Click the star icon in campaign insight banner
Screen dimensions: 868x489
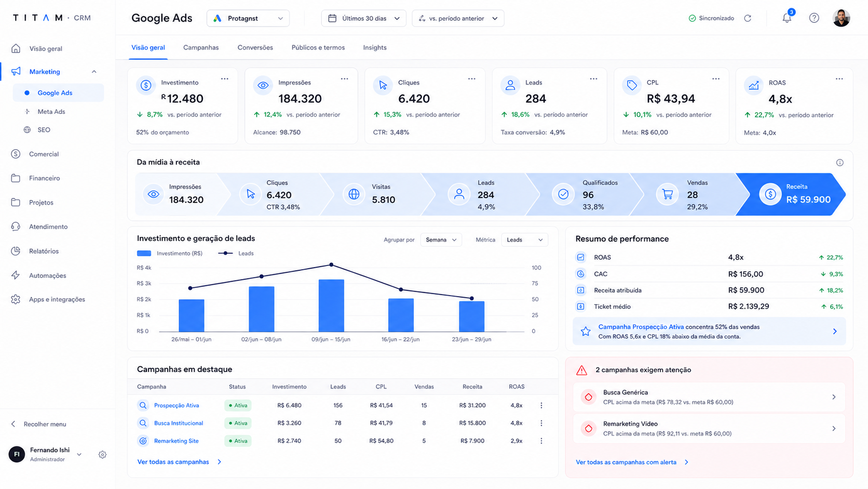point(586,332)
